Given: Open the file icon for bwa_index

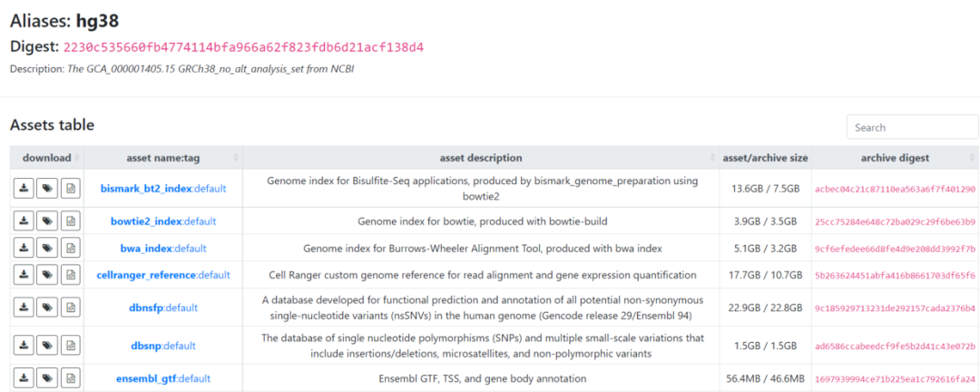Looking at the screenshot, I should [71, 249].
